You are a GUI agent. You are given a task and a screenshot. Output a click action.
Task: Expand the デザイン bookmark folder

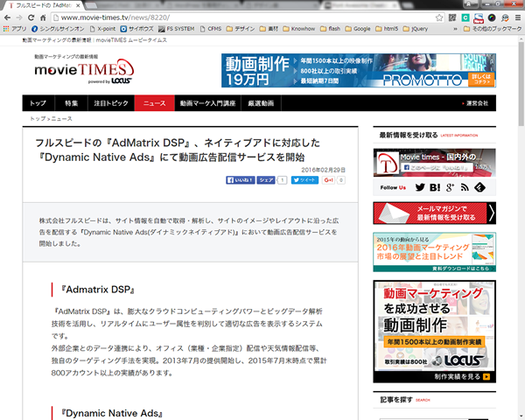pyautogui.click(x=241, y=29)
